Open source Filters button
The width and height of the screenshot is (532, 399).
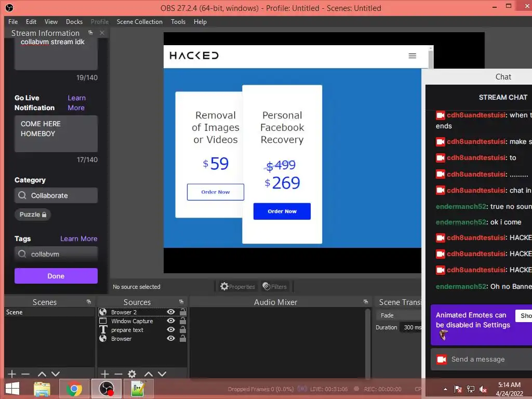[x=274, y=287]
